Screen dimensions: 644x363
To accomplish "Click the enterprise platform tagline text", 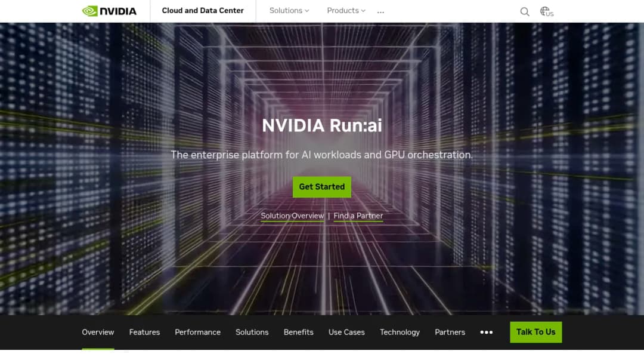I will point(322,155).
